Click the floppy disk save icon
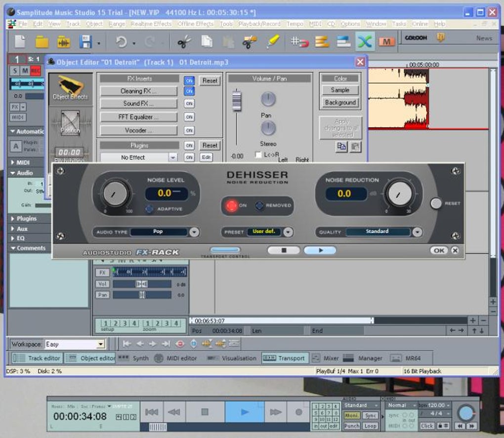This screenshot has width=504, height=438. pyautogui.click(x=85, y=42)
